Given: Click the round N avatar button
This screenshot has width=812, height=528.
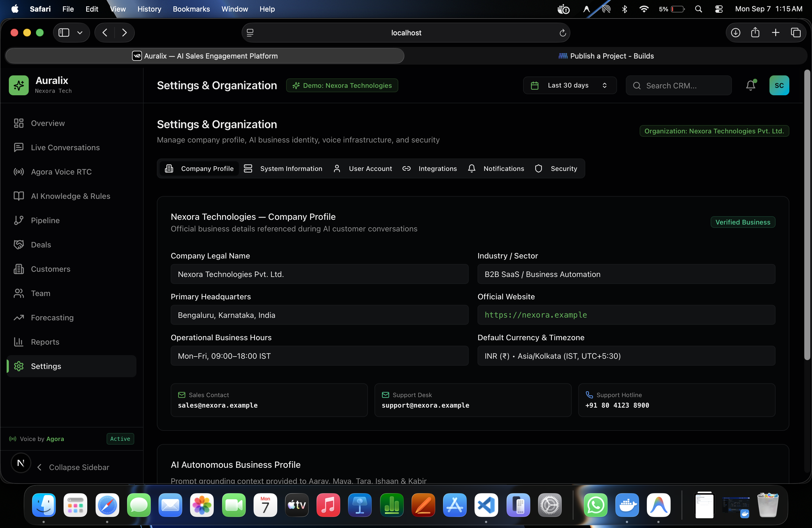Looking at the screenshot, I should click(x=21, y=463).
